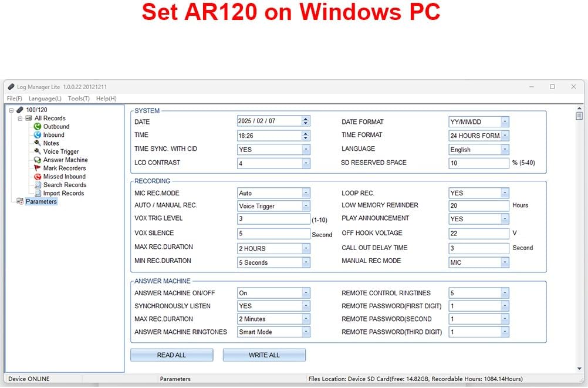Open the ANSWER MACHINE ON/OFF dropdown
This screenshot has width=588, height=388.
click(306, 293)
